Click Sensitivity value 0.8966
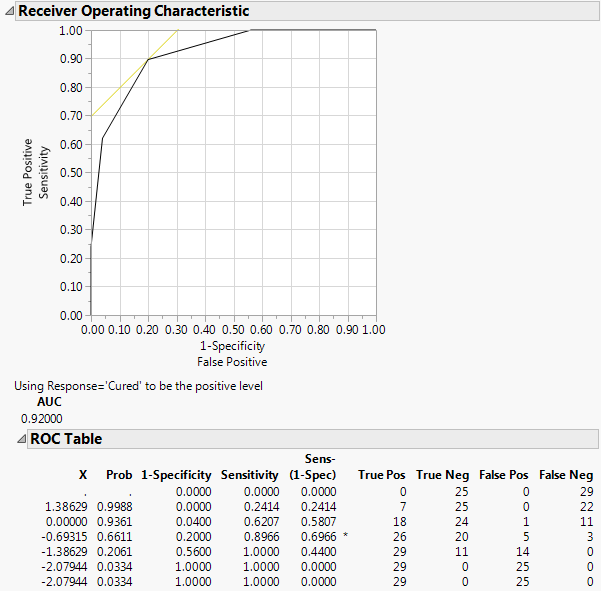Image resolution: width=601 pixels, height=591 pixels. [x=261, y=537]
